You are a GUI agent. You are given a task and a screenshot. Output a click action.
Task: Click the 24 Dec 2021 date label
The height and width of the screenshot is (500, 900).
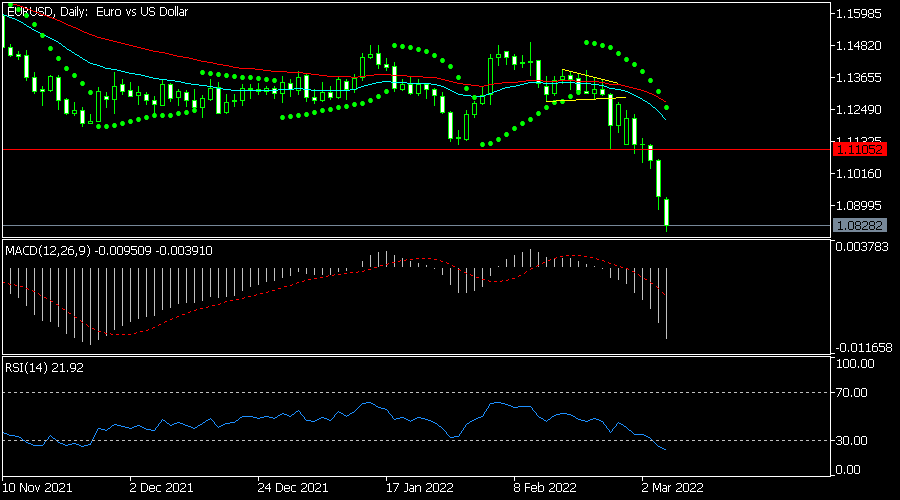(293, 488)
